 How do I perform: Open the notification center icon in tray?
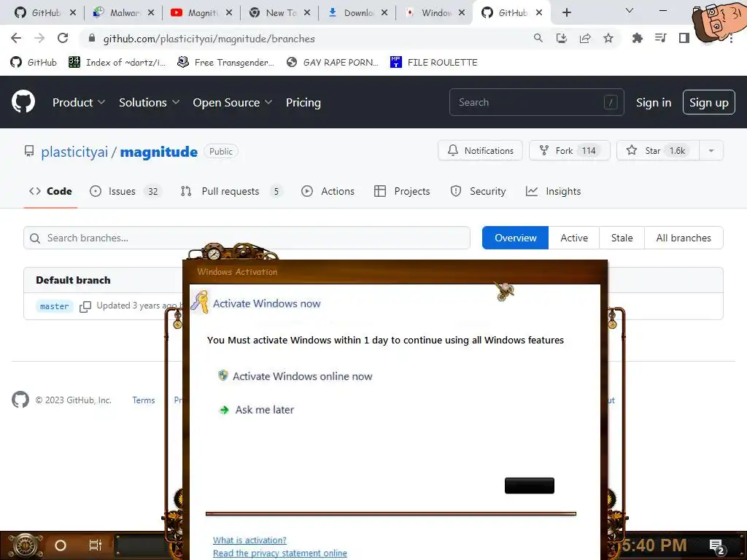click(x=716, y=546)
